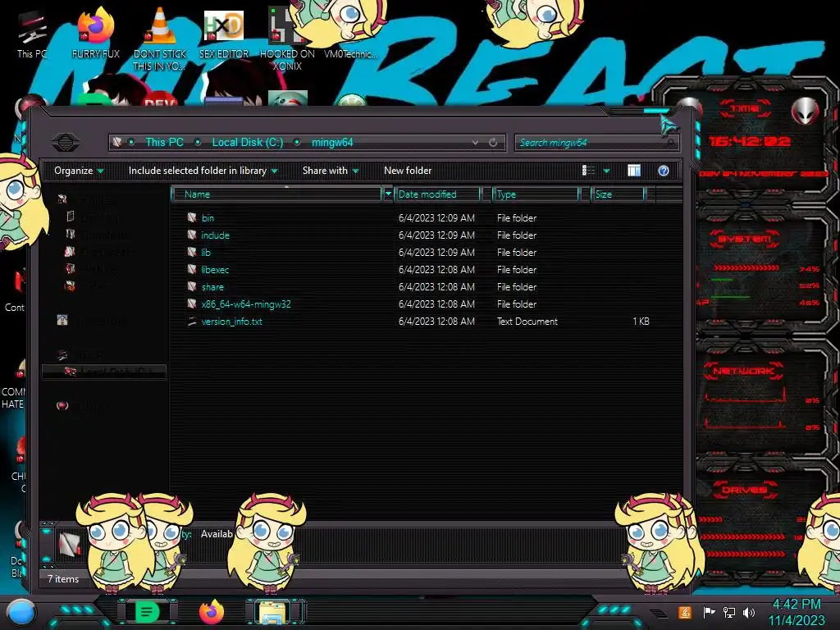Click the File Explorer taskbar button
This screenshot has width=840, height=630.
point(272,612)
